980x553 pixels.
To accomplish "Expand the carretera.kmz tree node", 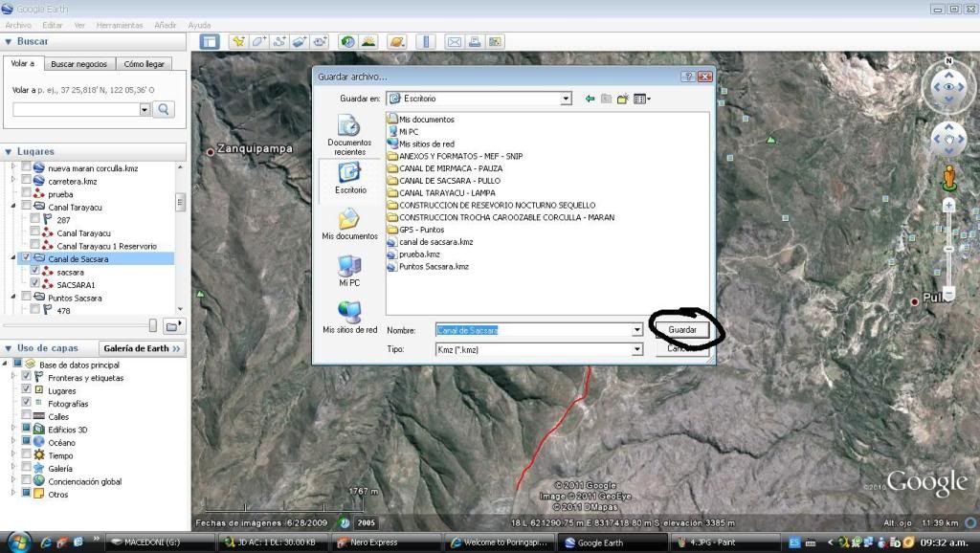I will coord(13,181).
